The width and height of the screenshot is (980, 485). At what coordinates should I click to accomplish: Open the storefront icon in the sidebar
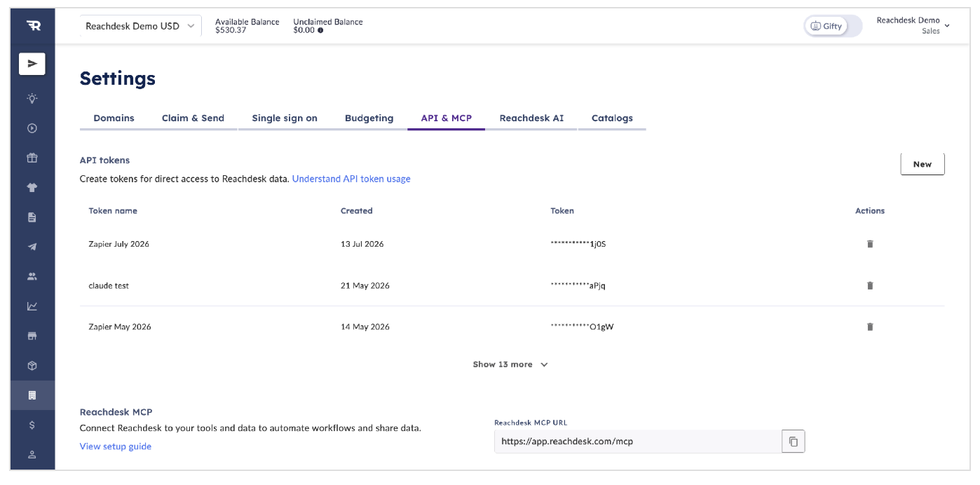(x=32, y=336)
